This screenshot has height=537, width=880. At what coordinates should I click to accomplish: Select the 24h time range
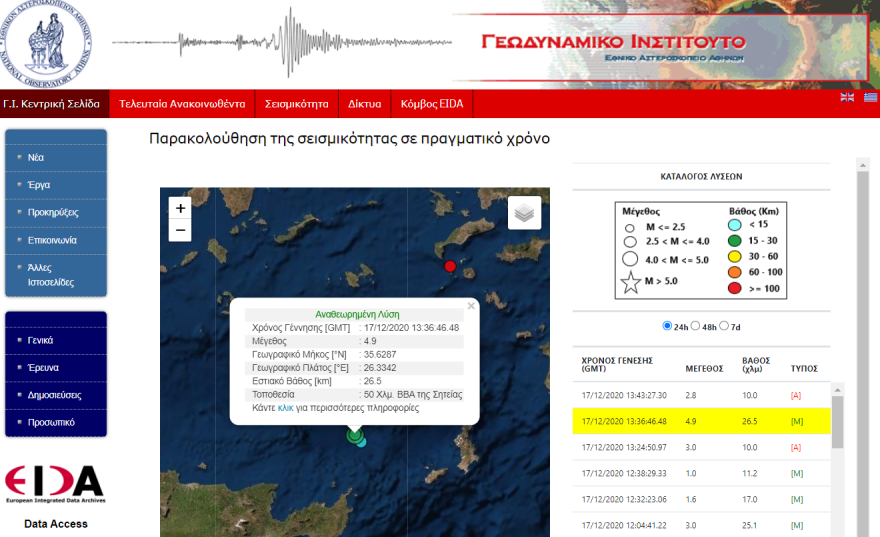tap(667, 326)
